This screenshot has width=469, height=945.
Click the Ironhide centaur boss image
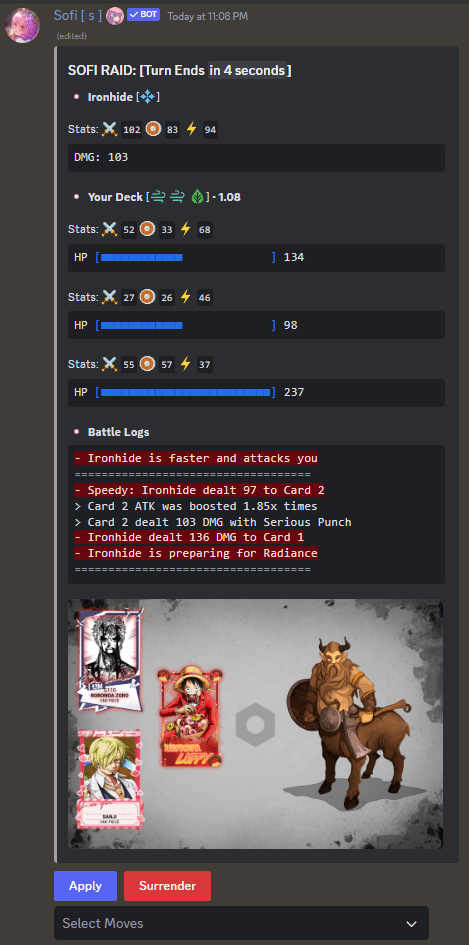342,720
